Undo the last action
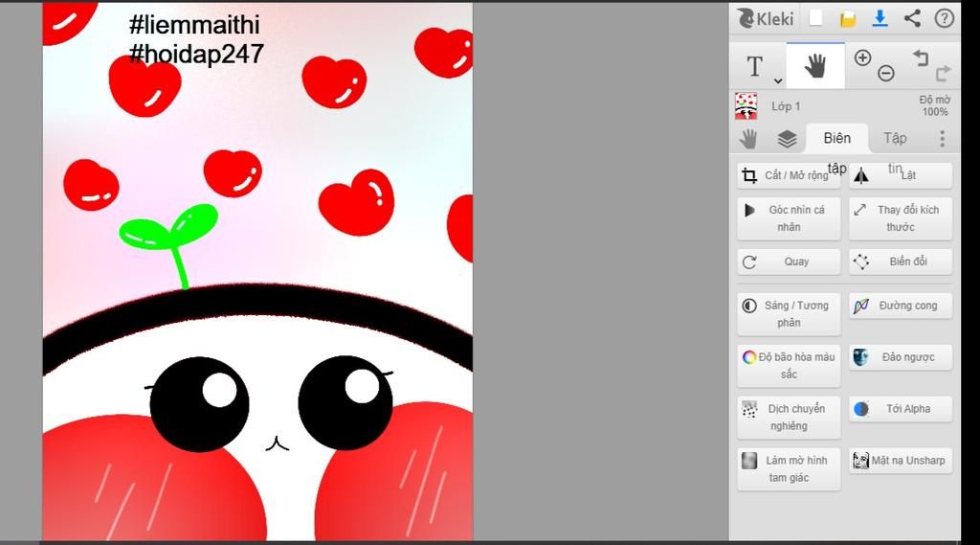 click(921, 58)
